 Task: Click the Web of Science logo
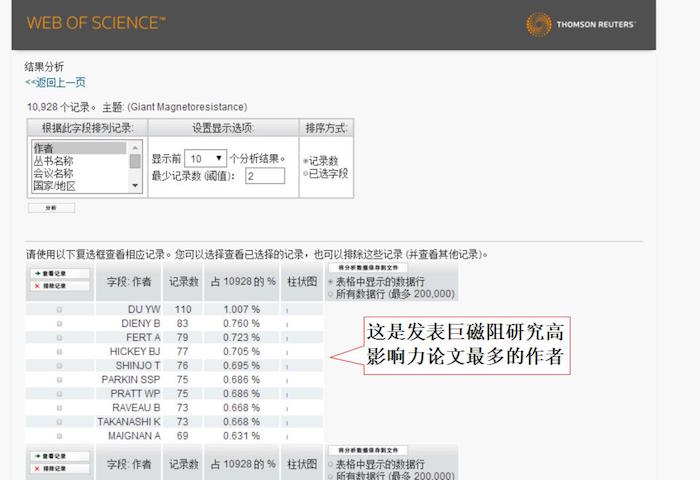96,23
